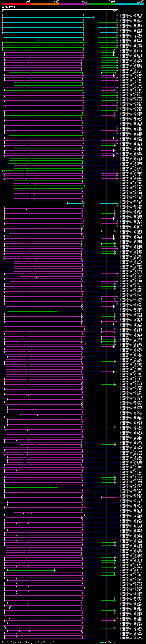Click UniRef100_B7FLK7 label
The height and width of the screenshot is (644, 146).
coord(131,203)
